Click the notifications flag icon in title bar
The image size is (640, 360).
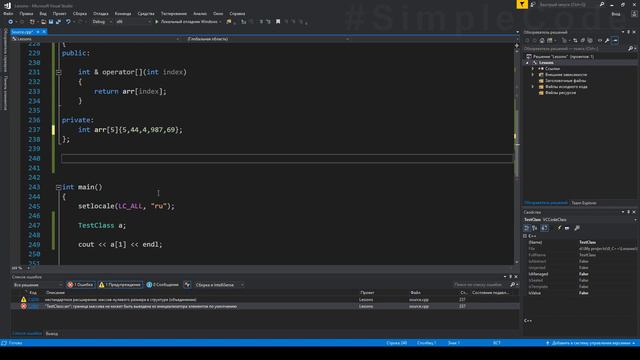coord(522,4)
